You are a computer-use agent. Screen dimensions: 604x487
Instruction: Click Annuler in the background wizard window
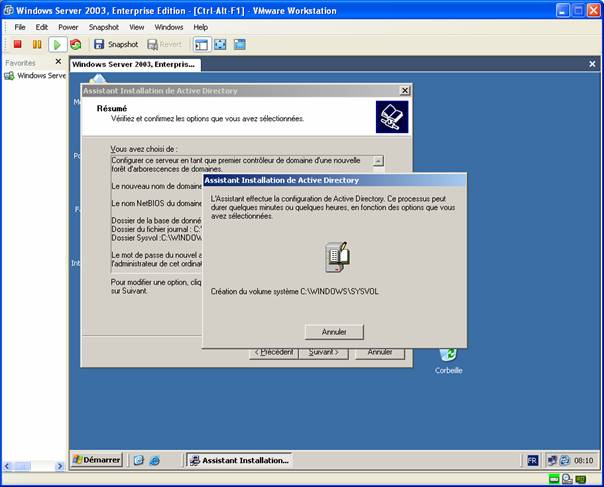(380, 352)
